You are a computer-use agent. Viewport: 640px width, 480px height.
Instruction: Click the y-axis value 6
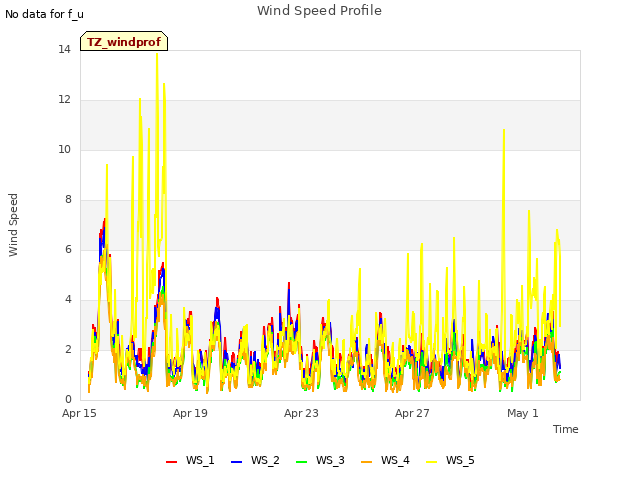(x=68, y=249)
